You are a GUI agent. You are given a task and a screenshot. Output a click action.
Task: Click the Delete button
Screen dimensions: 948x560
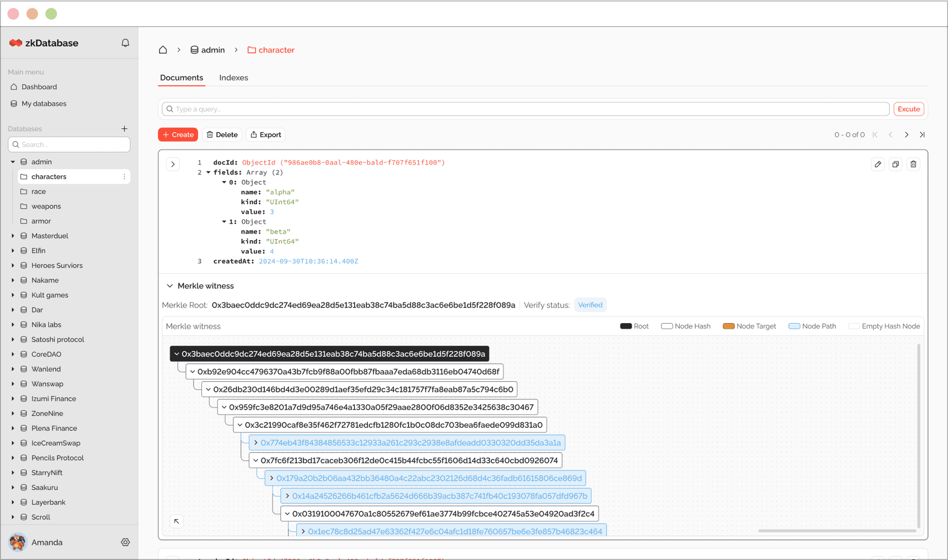[x=222, y=135]
